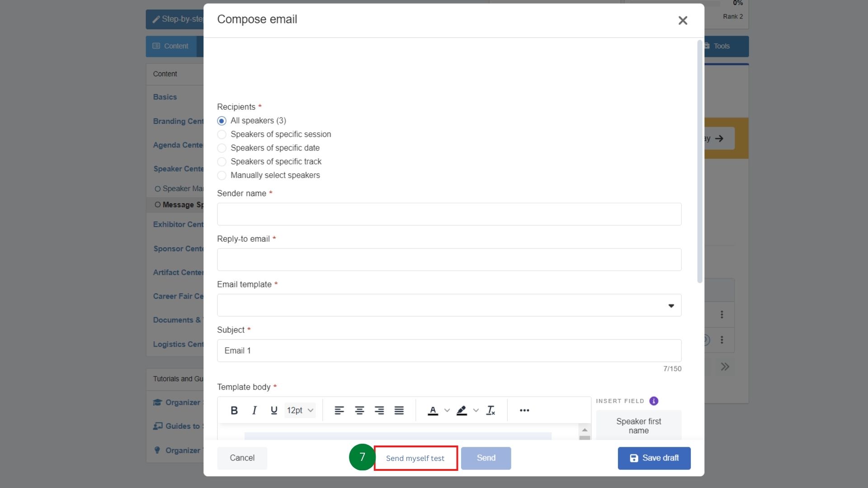This screenshot has height=488, width=868.
Task: Click the Insert Field info icon
Action: [x=654, y=401]
